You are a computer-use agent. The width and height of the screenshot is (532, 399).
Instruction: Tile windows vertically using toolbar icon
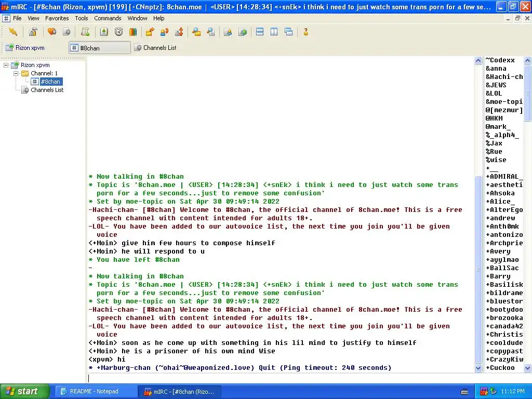[x=274, y=32]
